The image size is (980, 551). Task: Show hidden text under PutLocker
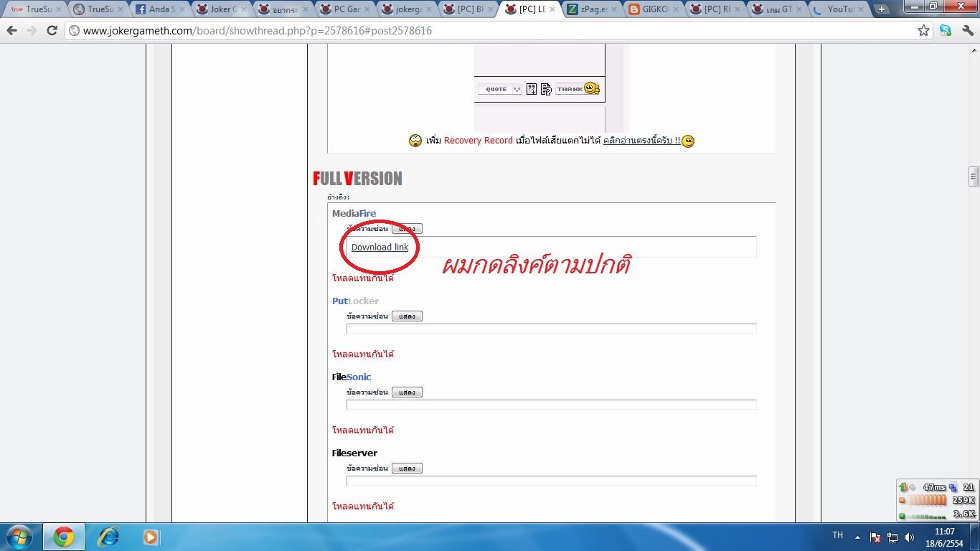pos(407,316)
